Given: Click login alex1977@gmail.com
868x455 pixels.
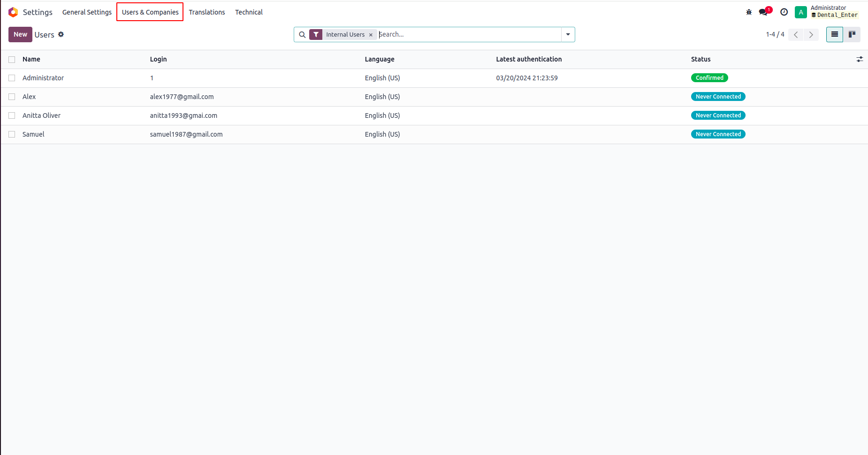Looking at the screenshot, I should coord(182,97).
